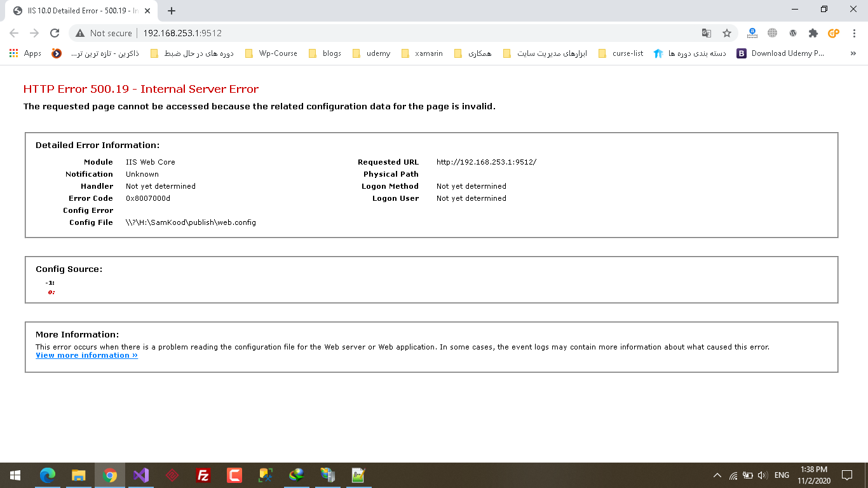Image resolution: width=868 pixels, height=488 pixels.
Task: Click the HTTP Error 500.19 heading
Action: pyautogui.click(x=141, y=89)
